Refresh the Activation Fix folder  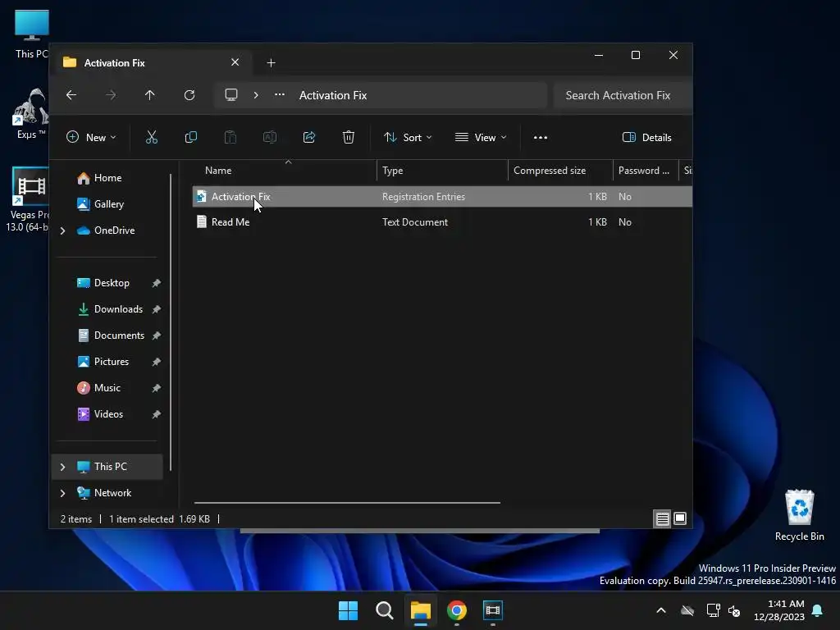point(189,95)
